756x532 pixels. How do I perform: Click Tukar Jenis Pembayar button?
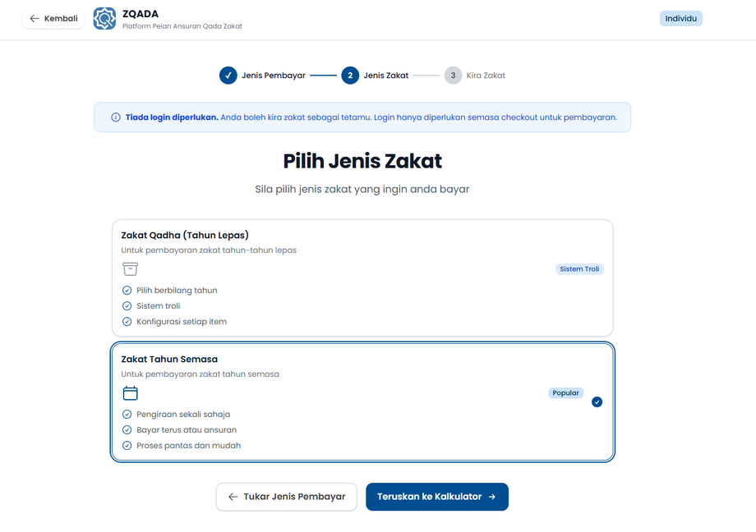(286, 497)
